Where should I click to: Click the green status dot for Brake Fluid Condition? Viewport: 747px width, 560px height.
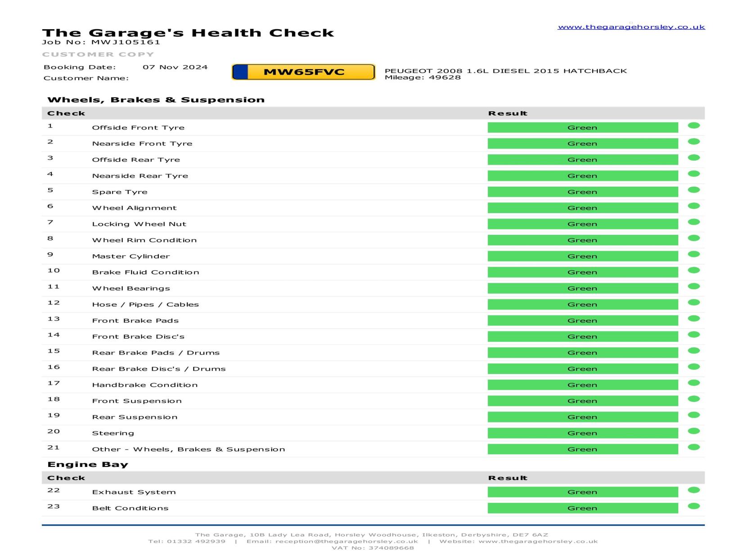pyautogui.click(x=693, y=270)
